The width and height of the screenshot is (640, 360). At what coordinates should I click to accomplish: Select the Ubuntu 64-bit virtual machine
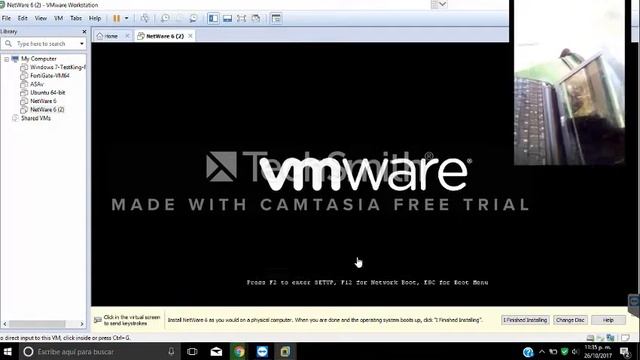pos(47,93)
